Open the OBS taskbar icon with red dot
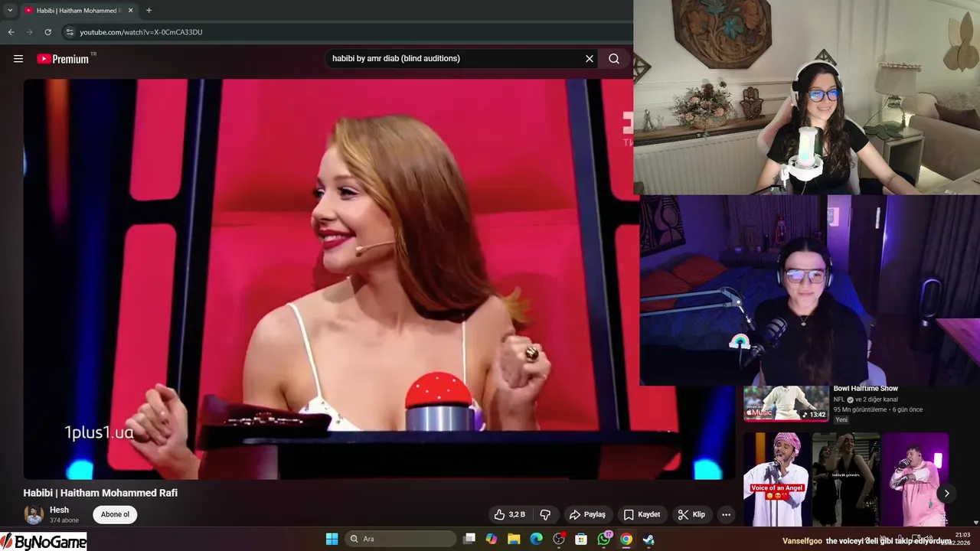This screenshot has height=551, width=980. (559, 539)
